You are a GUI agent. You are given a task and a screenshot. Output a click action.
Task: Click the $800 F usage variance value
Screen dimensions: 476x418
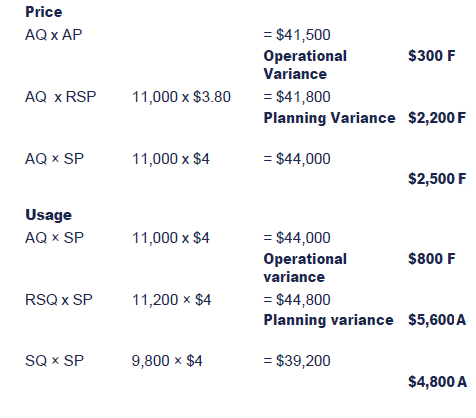(x=432, y=259)
